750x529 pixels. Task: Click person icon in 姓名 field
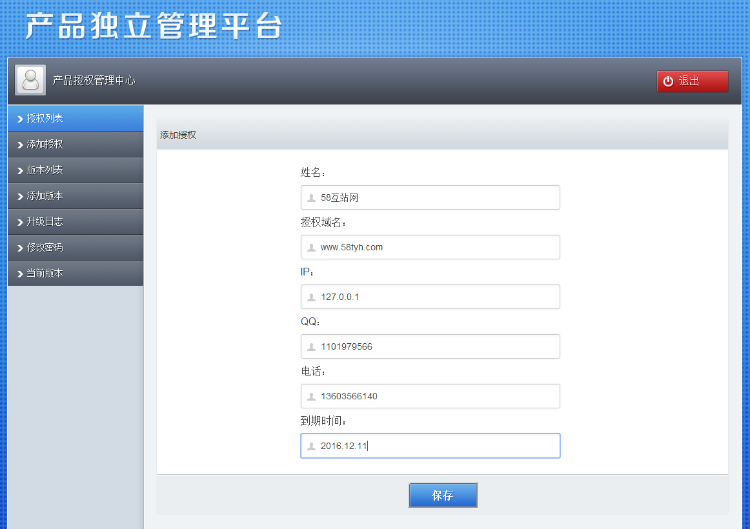tap(311, 198)
